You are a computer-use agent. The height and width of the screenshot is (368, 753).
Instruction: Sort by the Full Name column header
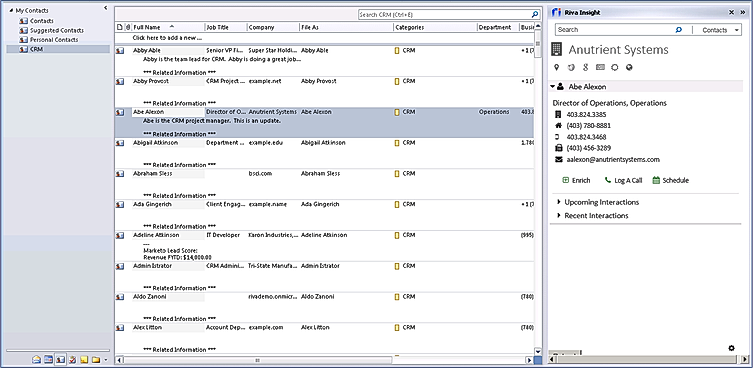(x=168, y=27)
